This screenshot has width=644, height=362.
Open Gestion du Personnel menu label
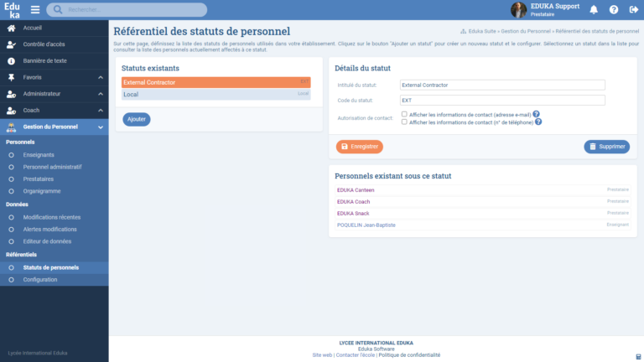click(x=50, y=127)
